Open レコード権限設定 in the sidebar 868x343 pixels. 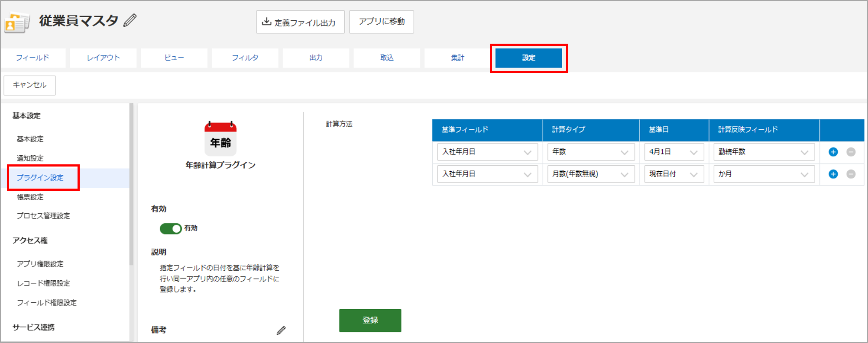pos(43,283)
